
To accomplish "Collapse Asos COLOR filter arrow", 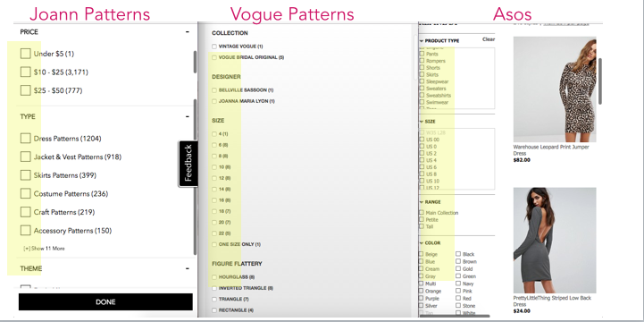I will pos(422,243).
